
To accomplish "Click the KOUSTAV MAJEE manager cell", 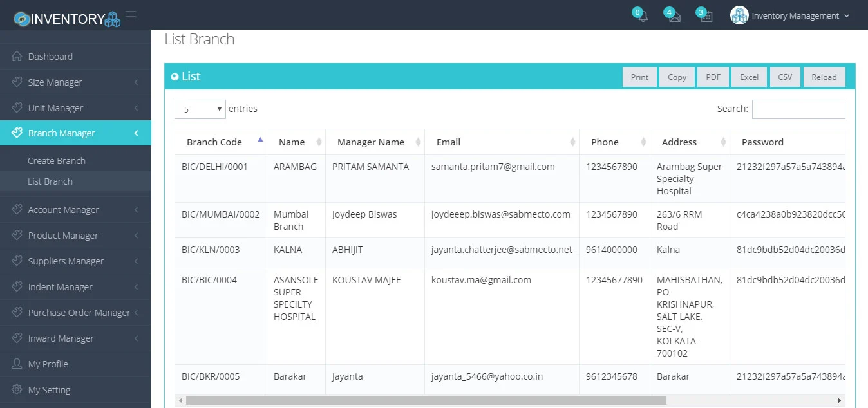I will point(375,317).
